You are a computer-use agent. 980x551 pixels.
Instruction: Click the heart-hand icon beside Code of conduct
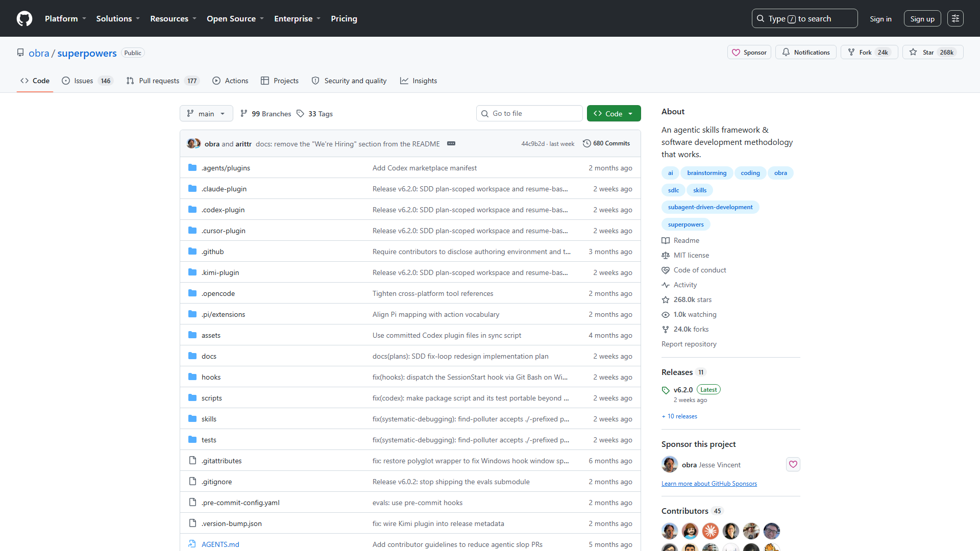[x=666, y=270]
